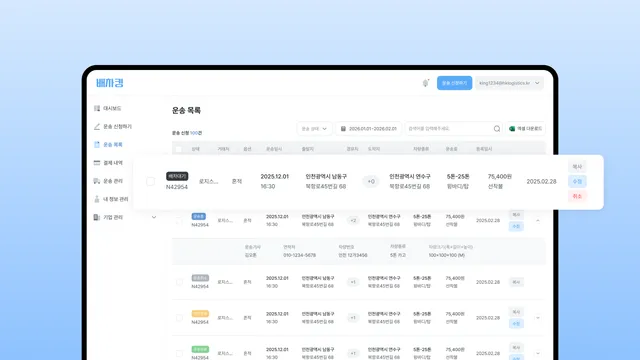
Task: Click the building icon for 기업 관리
Action: 97,217
